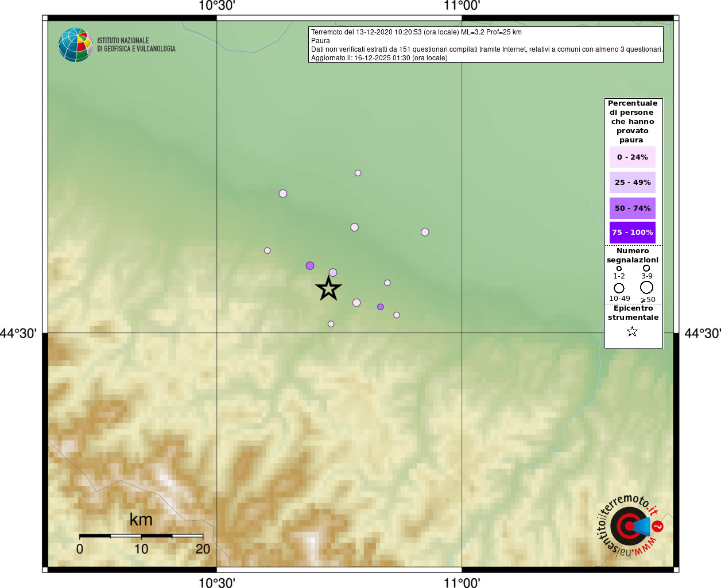Click the bottom 11°00' longitude label
The height and width of the screenshot is (588, 721).
pos(462,583)
